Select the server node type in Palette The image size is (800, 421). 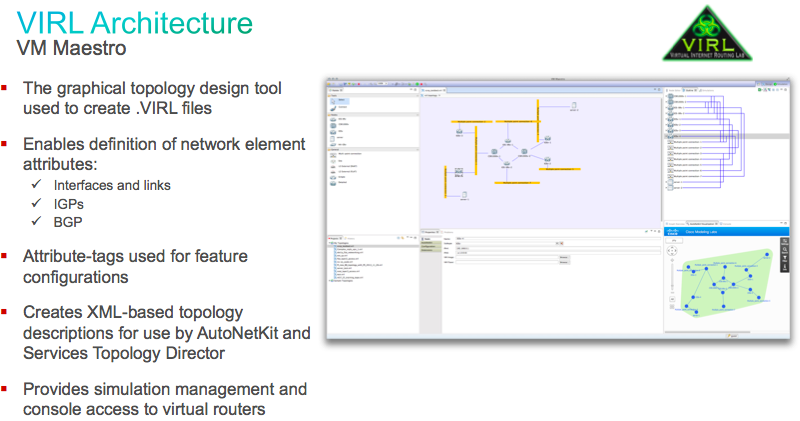tap(337, 138)
